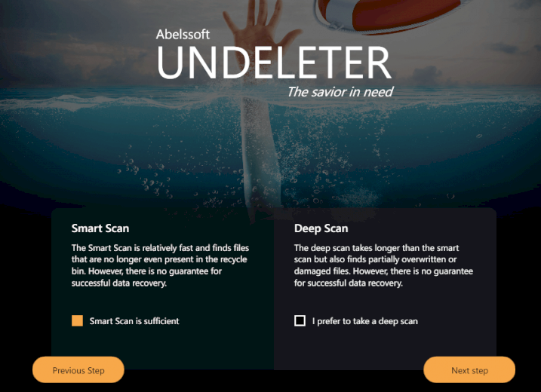Go back with the Previous Step button
The width and height of the screenshot is (541, 392).
pos(78,370)
